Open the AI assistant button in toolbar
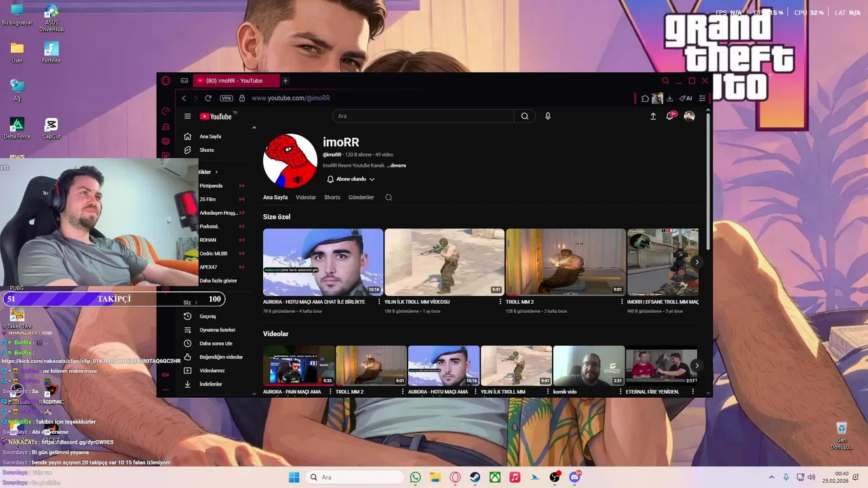868x488 pixels. 686,98
